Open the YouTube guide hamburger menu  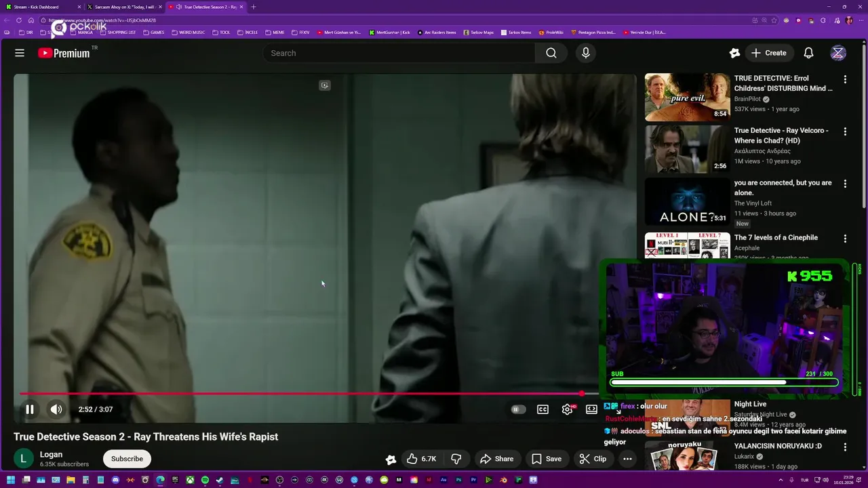(20, 53)
